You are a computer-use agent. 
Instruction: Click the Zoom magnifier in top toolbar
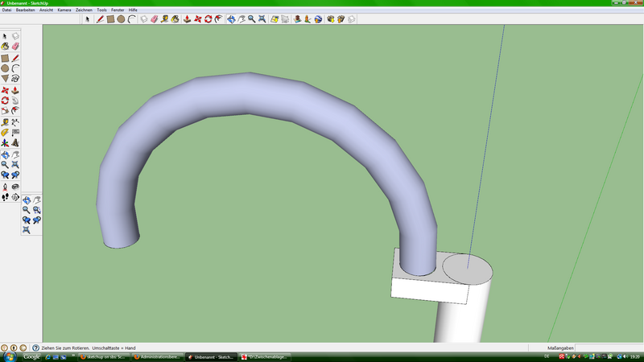point(251,19)
